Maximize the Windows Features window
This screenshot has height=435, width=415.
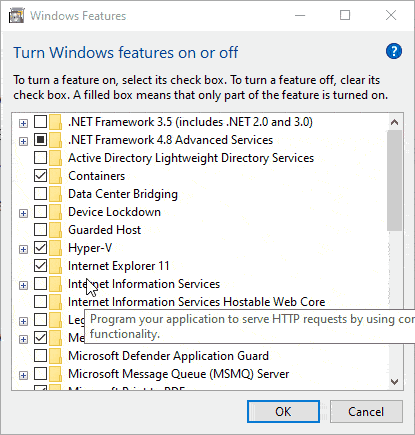pos(345,15)
